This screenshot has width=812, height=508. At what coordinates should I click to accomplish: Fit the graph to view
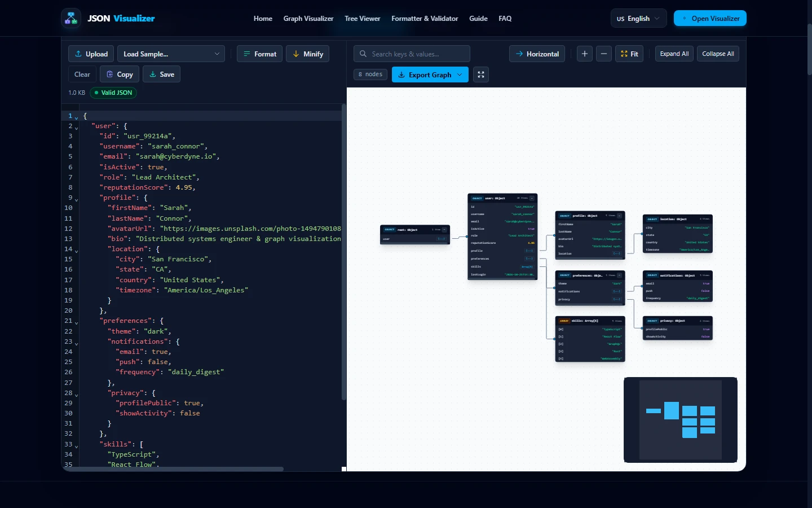point(629,54)
